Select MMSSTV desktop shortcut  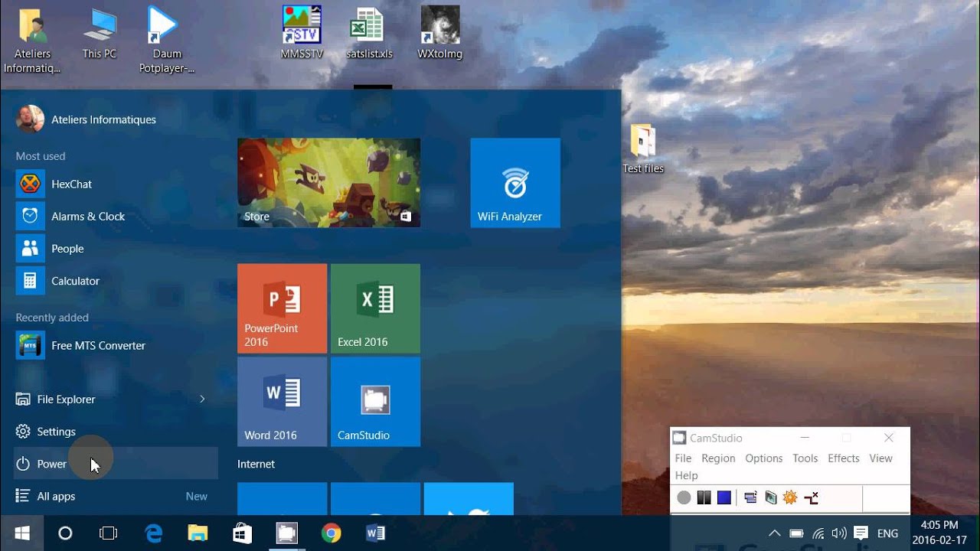(302, 34)
